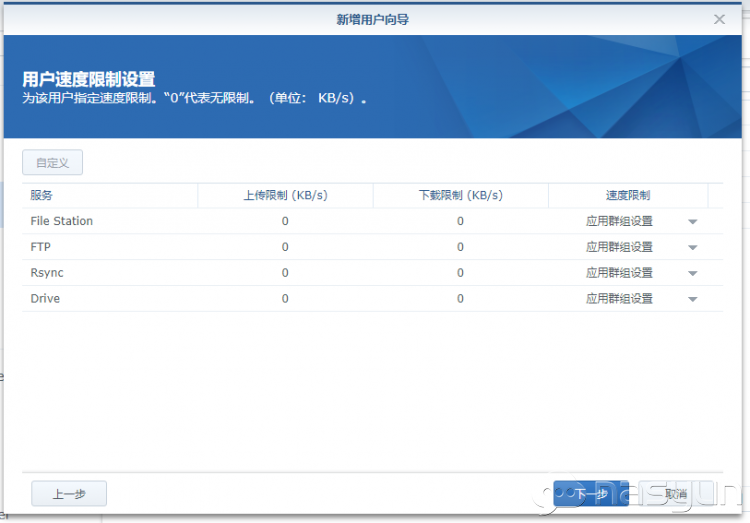
Task: Close the 新增用户向导 dialog
Action: coord(719,19)
